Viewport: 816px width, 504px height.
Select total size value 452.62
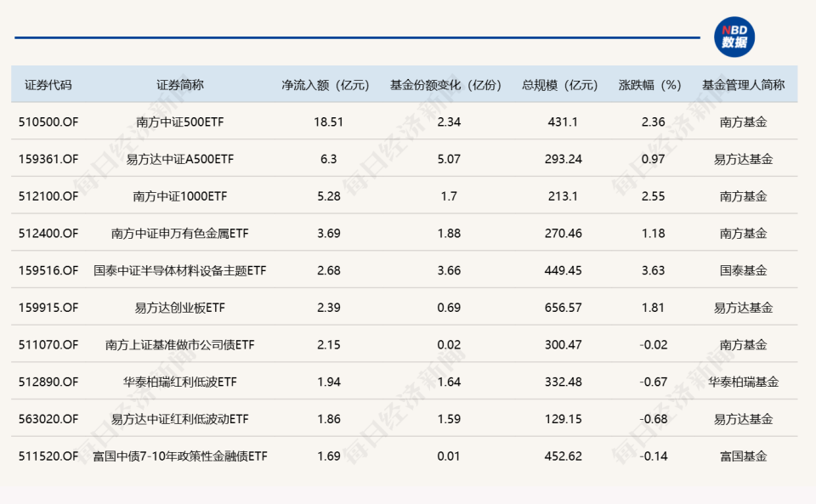pos(563,456)
